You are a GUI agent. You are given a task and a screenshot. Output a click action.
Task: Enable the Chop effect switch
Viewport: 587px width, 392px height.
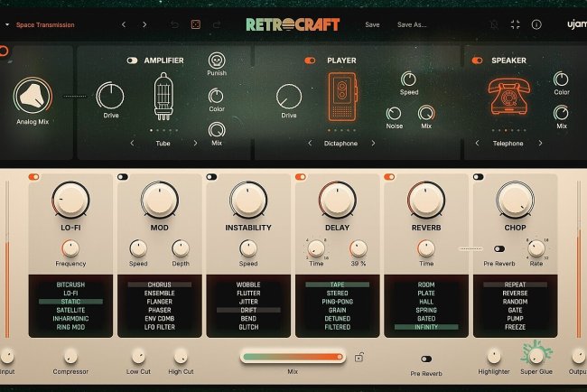pos(478,177)
